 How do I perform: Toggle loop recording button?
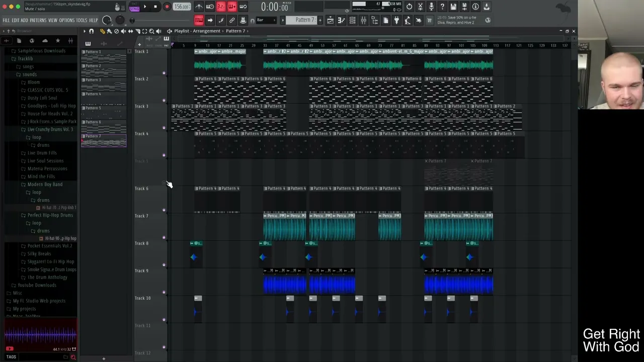tap(243, 7)
